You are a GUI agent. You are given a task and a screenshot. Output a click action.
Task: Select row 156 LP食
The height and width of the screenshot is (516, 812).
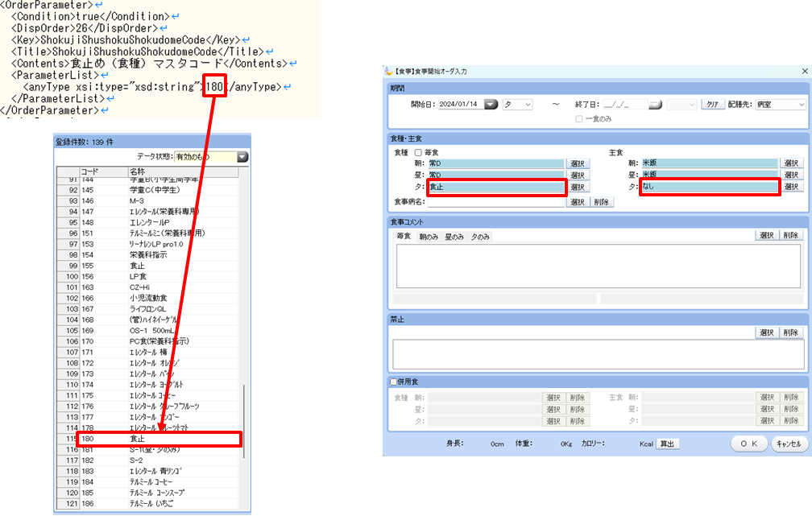147,277
